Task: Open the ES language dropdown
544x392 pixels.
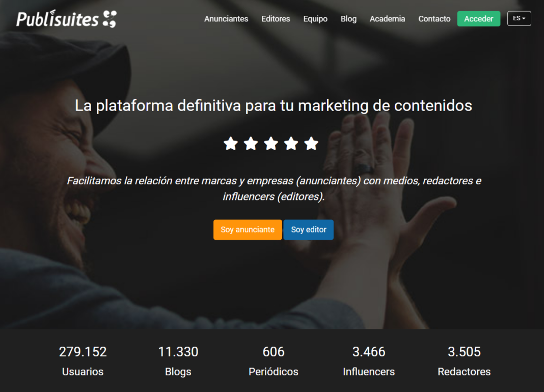Action: tap(519, 18)
